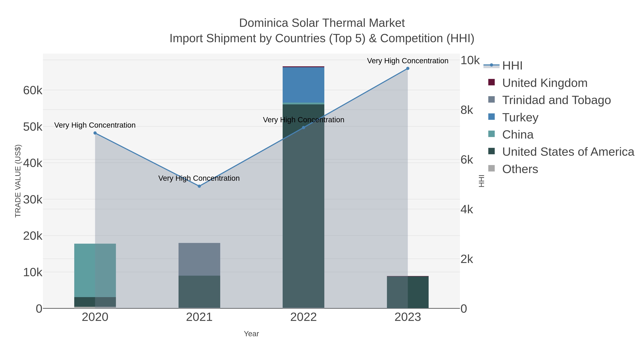Click the Turkey blue legend swatch

[492, 117]
